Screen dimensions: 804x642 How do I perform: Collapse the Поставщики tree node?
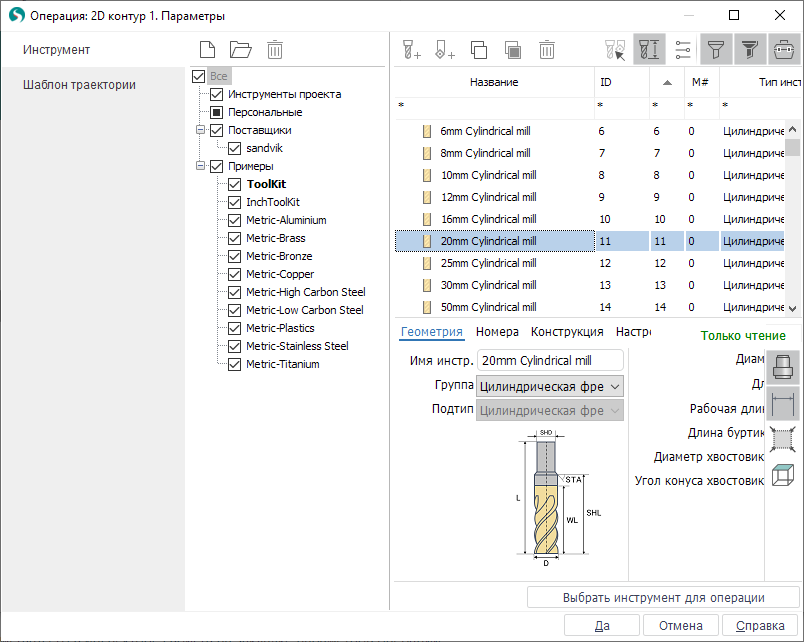point(201,130)
